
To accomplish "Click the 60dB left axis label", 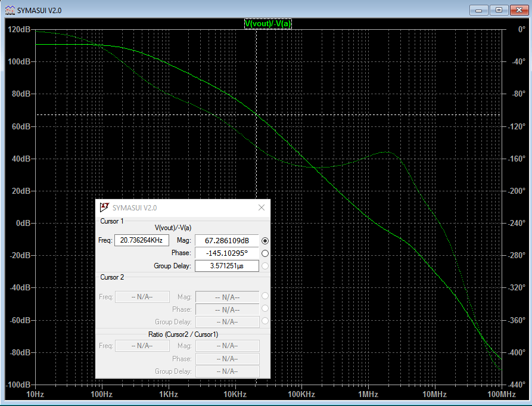I will [21, 126].
